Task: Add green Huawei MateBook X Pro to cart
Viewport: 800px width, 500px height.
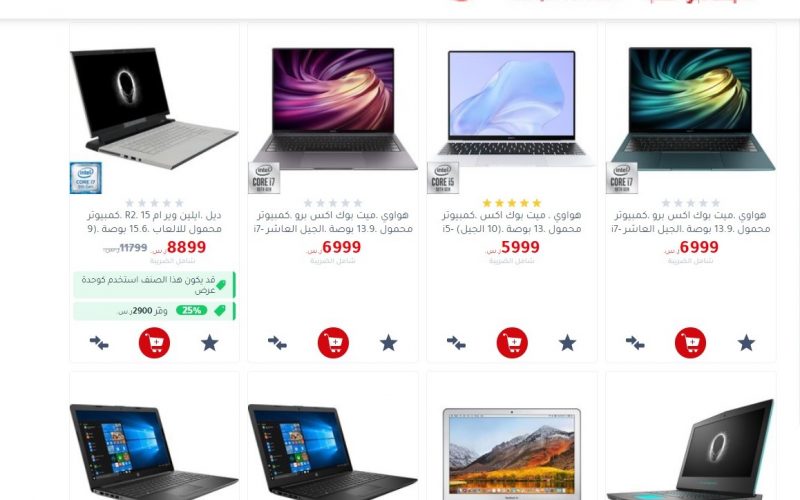Action: click(691, 342)
